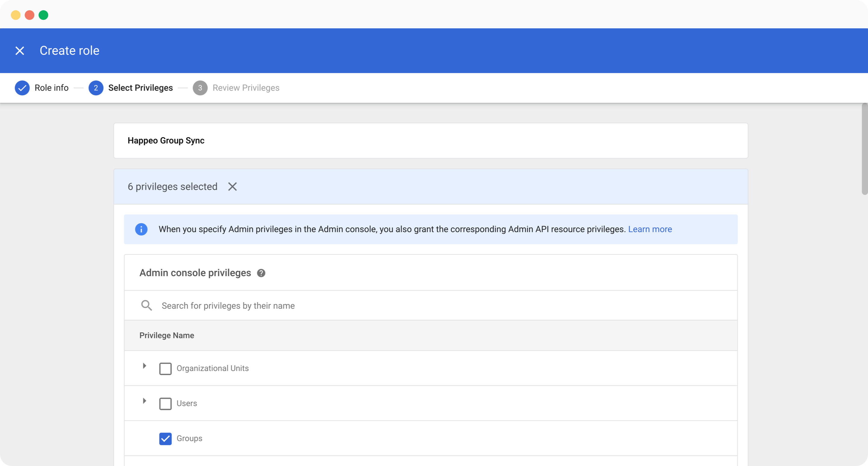868x466 pixels.
Task: Click step 2 circle icon
Action: click(96, 88)
